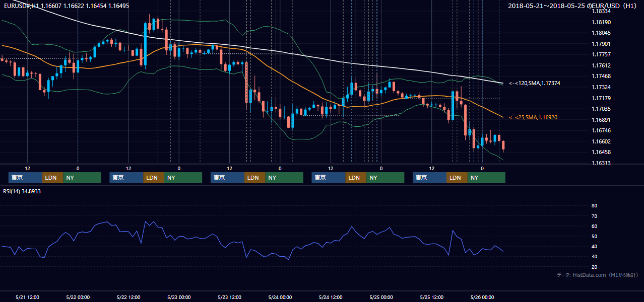The height and width of the screenshot is (302, 644).
Task: Click the 5/23 00:00 time axis label
Action: (179, 297)
